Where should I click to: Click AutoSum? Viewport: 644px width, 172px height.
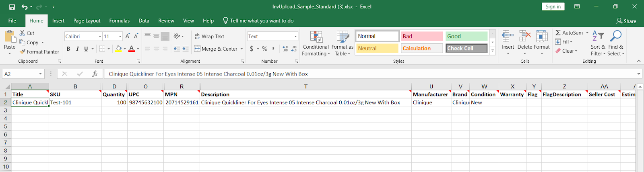[569, 33]
